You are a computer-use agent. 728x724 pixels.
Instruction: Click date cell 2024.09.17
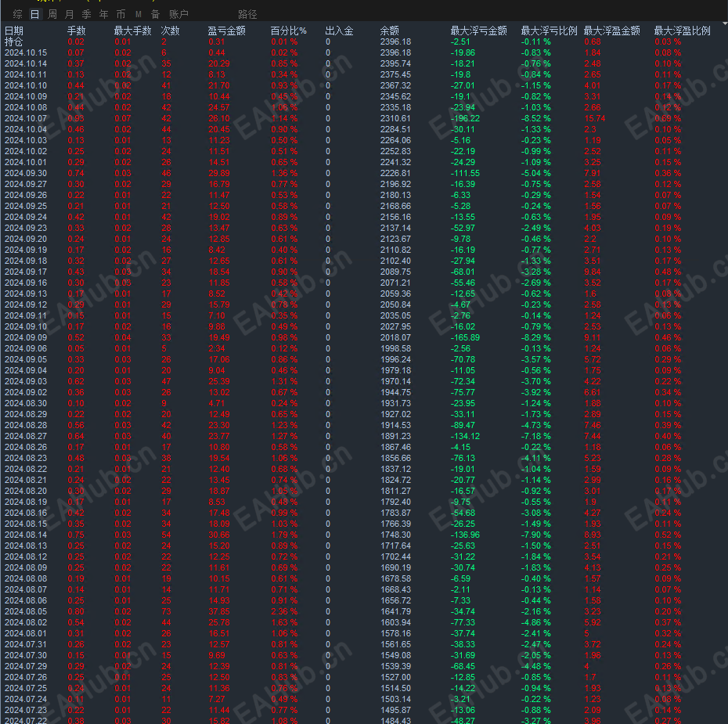[x=26, y=272]
